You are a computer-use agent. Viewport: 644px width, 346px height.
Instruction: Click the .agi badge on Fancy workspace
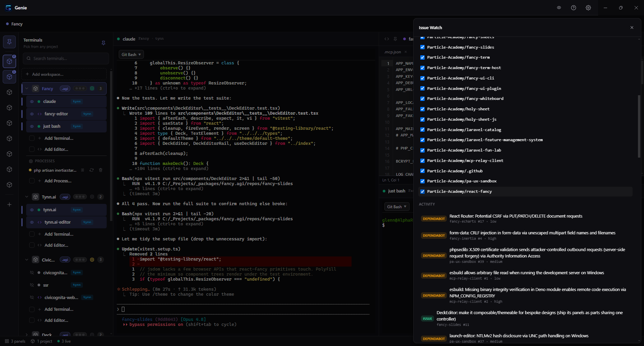click(65, 89)
